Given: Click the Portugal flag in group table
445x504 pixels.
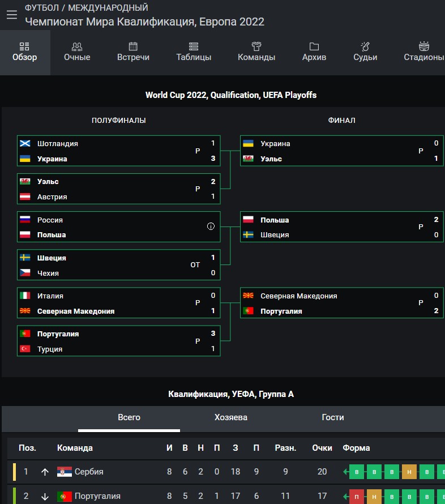Looking at the screenshot, I should (65, 496).
